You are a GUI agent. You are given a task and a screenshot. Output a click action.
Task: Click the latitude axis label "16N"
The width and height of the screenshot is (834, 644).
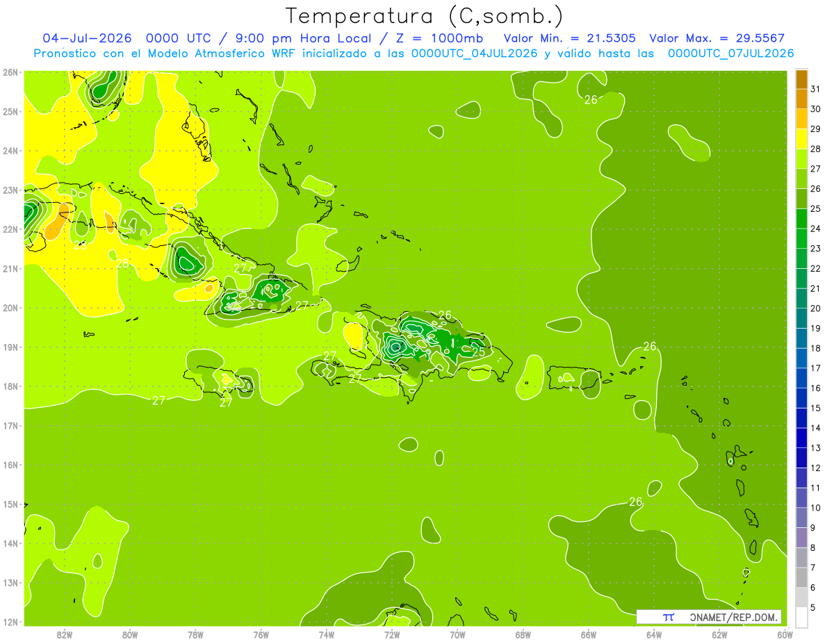pyautogui.click(x=10, y=464)
